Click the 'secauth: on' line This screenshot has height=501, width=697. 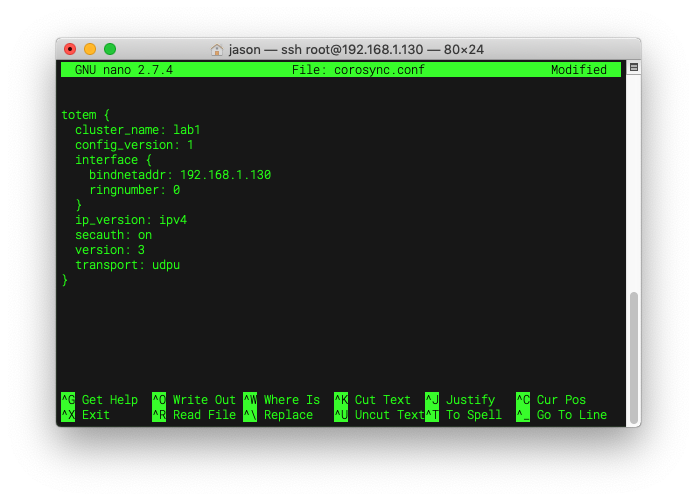pos(113,235)
